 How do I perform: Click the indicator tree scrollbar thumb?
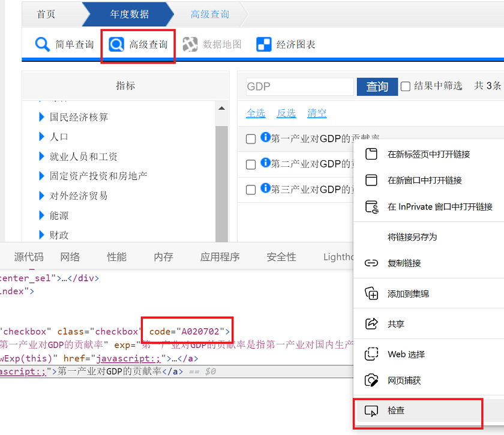pos(221,184)
